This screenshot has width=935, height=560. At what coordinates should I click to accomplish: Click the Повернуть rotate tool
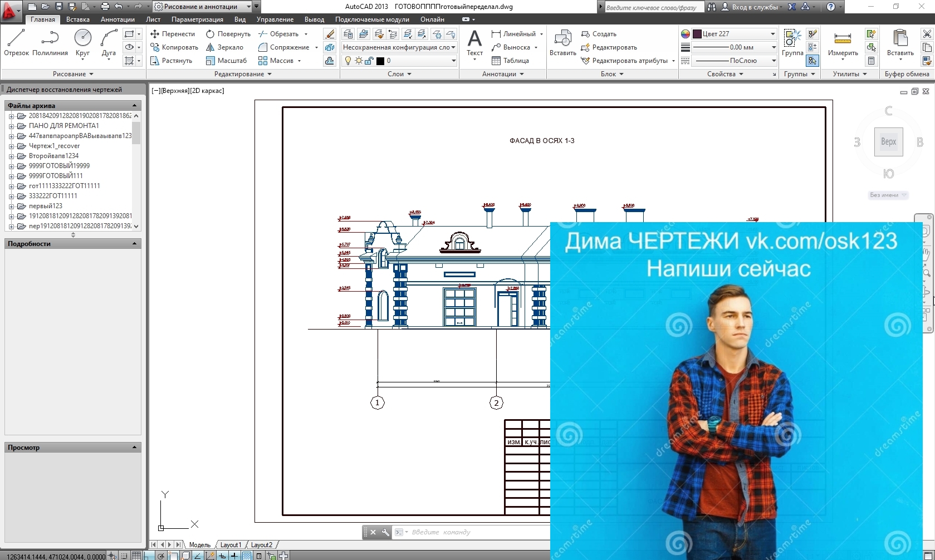[228, 34]
